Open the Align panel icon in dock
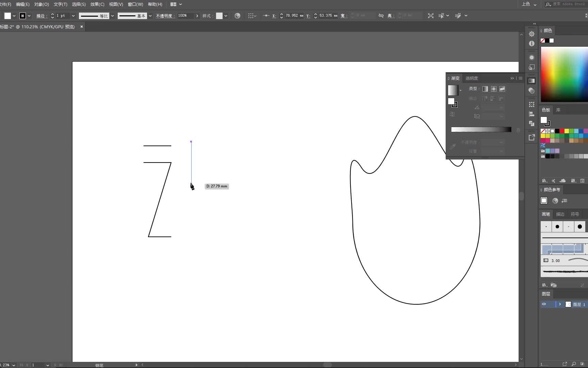The height and width of the screenshot is (368, 588). tap(532, 114)
